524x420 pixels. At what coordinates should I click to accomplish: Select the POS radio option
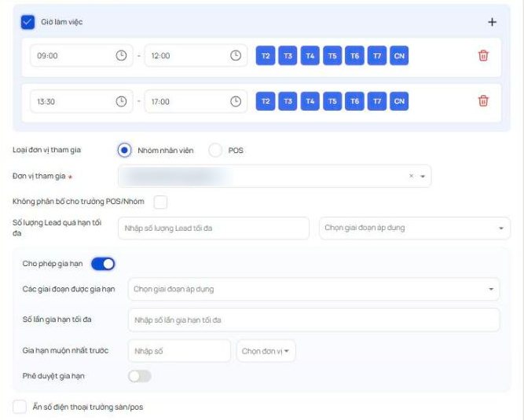(215, 150)
